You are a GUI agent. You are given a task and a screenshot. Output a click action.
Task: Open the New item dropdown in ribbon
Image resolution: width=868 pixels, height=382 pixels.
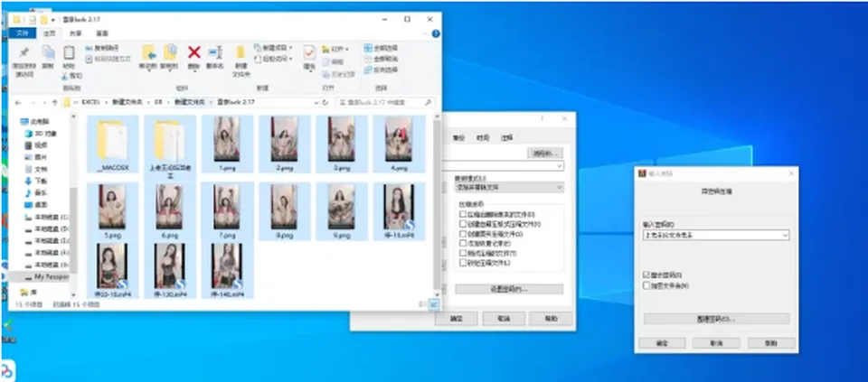(x=273, y=48)
